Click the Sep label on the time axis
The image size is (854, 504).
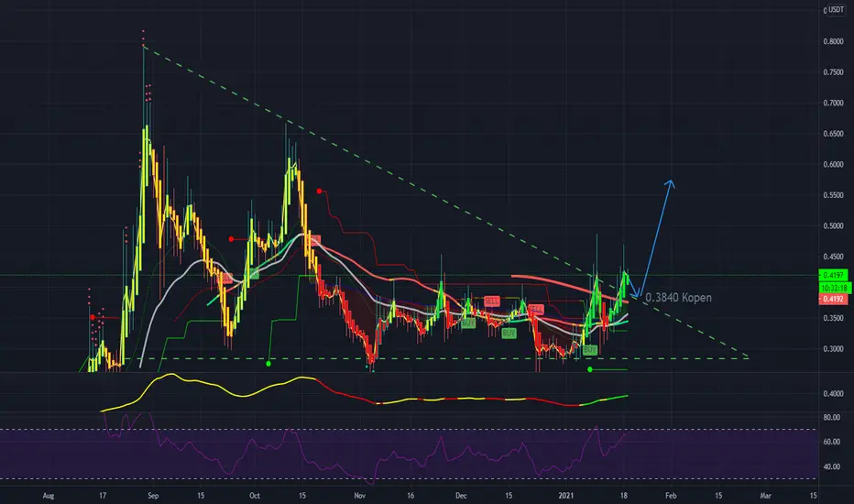coord(153,496)
